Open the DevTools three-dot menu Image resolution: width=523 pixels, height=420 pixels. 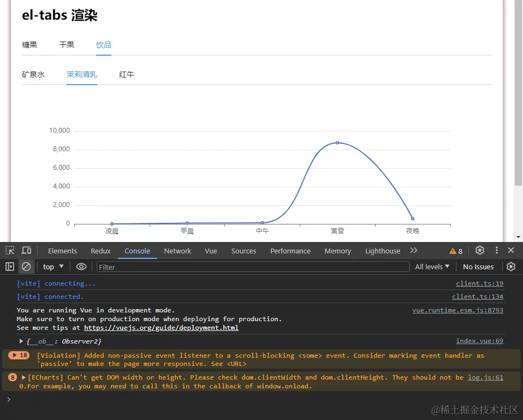point(496,250)
